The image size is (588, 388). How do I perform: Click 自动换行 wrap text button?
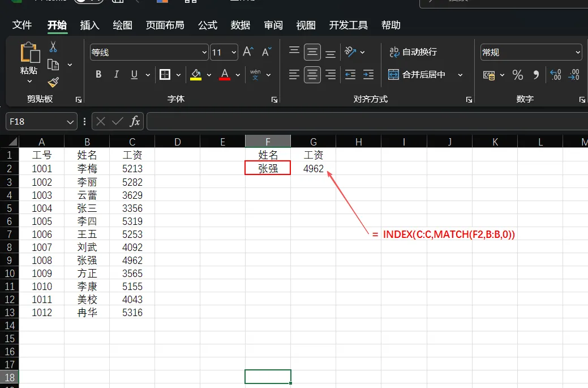pyautogui.click(x=413, y=52)
